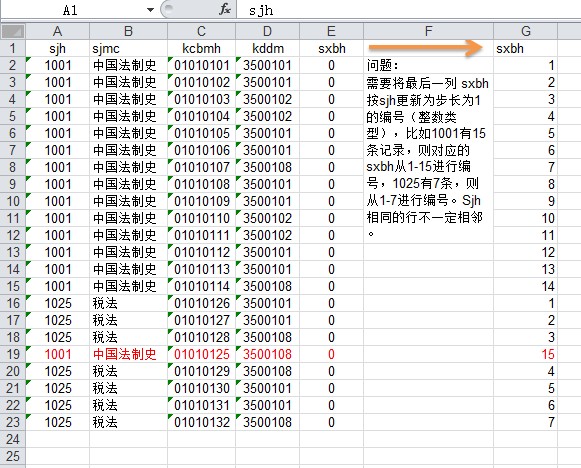Click cell containing 01010103

[201, 99]
